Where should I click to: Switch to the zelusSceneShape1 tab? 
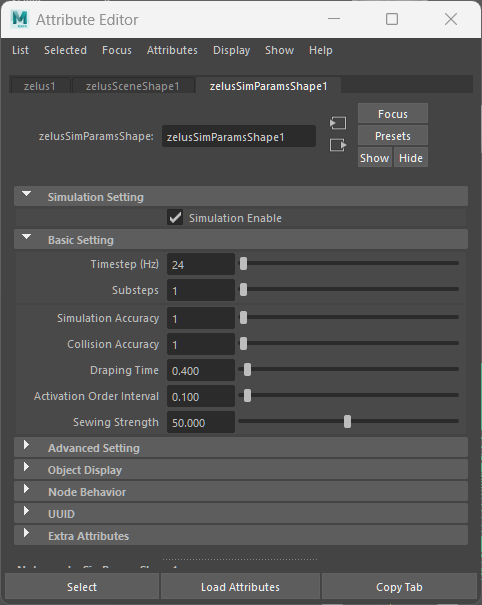(x=133, y=86)
